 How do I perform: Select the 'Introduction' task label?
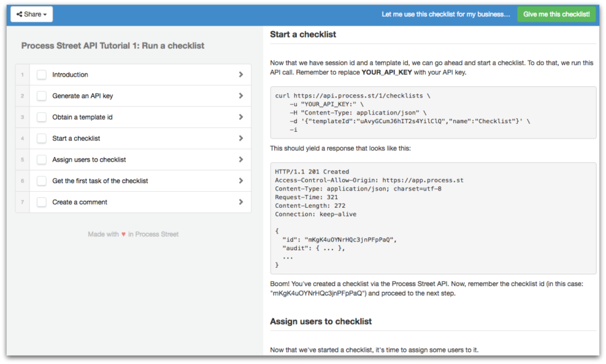click(70, 75)
